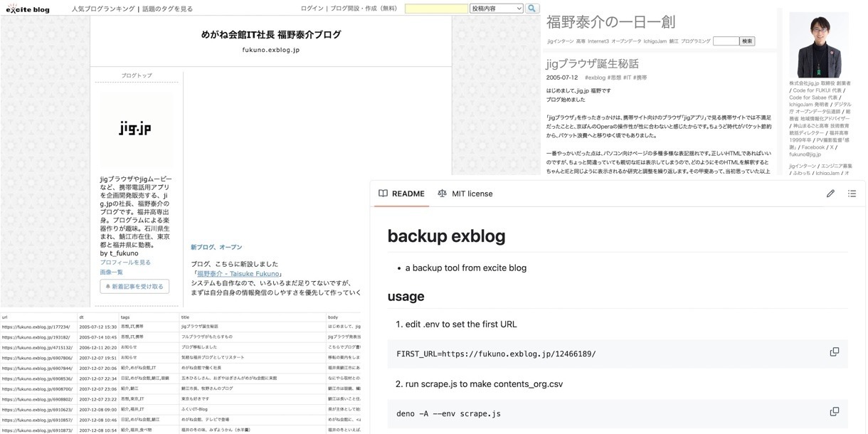Open the 投稿内容 search type dropdown
The width and height of the screenshot is (868, 434).
(x=497, y=9)
